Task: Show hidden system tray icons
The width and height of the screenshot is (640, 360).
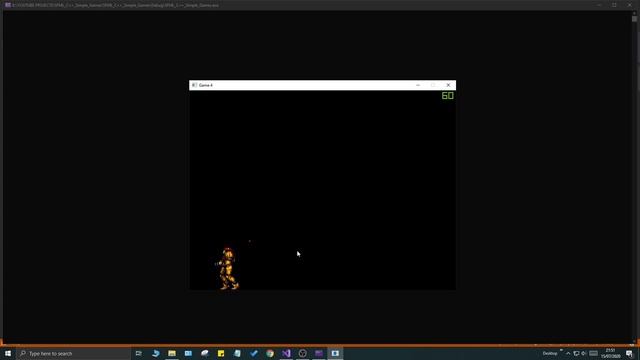Action: [568, 353]
